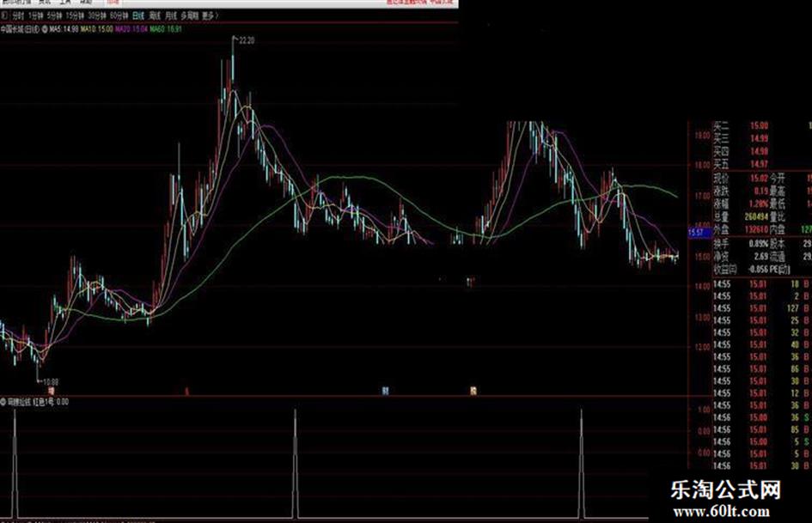Click the 涨幅 1.28% value
Image resolution: width=812 pixels, height=523 pixels.
[x=759, y=204]
